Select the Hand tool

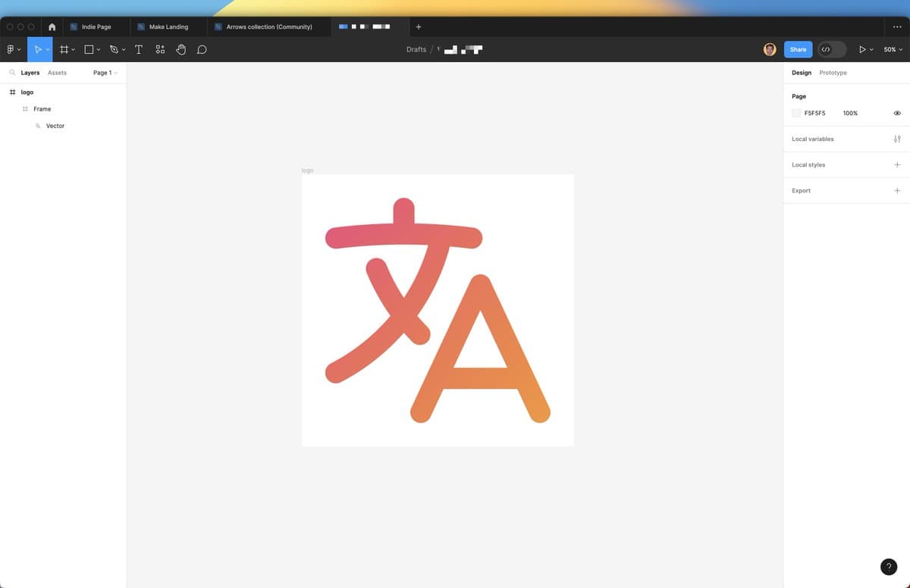(181, 49)
